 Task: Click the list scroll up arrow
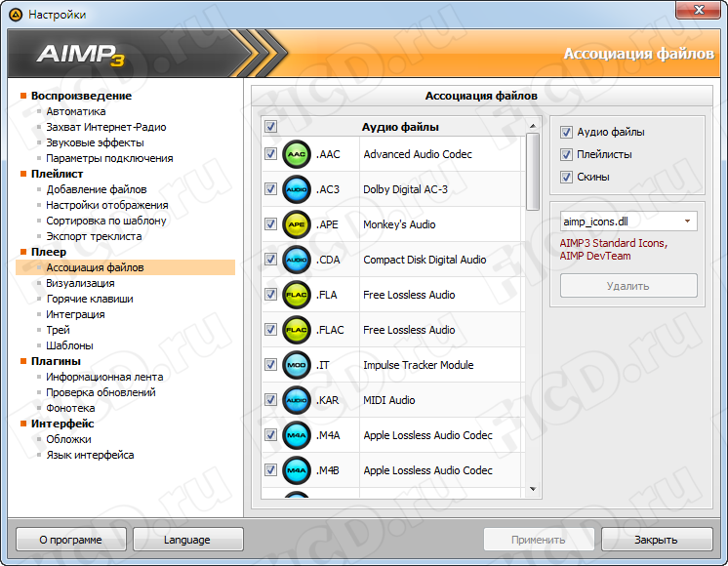533,126
